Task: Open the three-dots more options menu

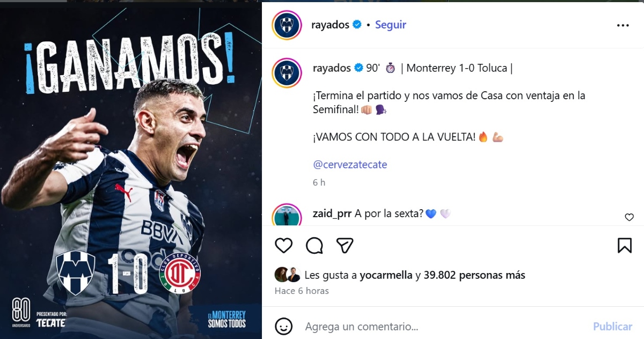Action: [623, 25]
